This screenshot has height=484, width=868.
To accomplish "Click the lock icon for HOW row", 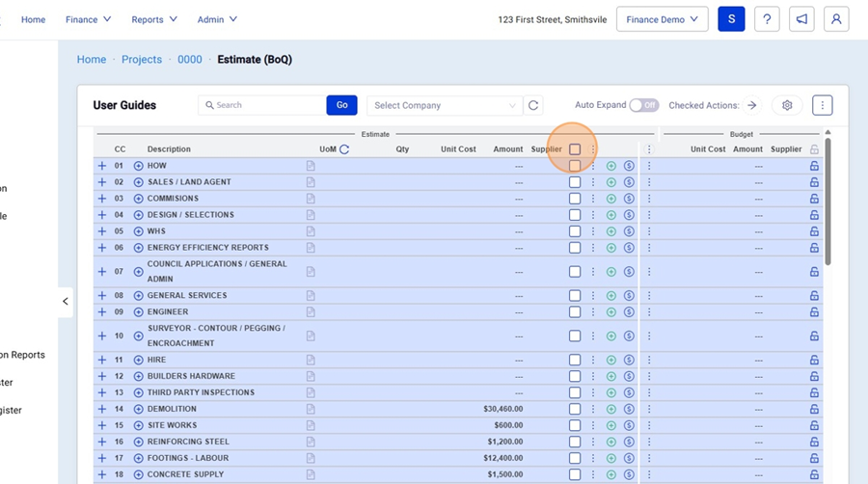I will pos(814,166).
